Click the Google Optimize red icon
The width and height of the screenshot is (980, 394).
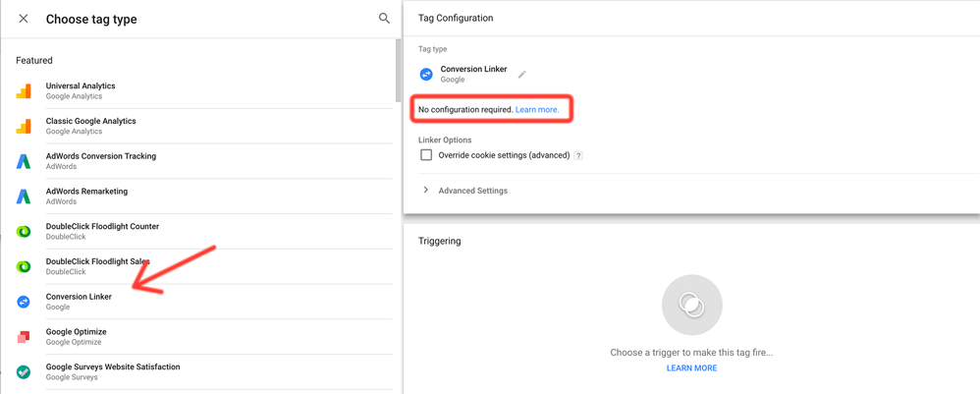coord(24,337)
